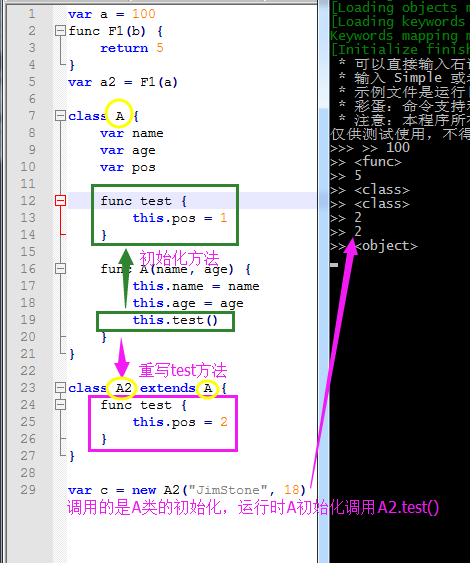Click the value 100 on line 1
The width and height of the screenshot is (470, 563).
[144, 14]
